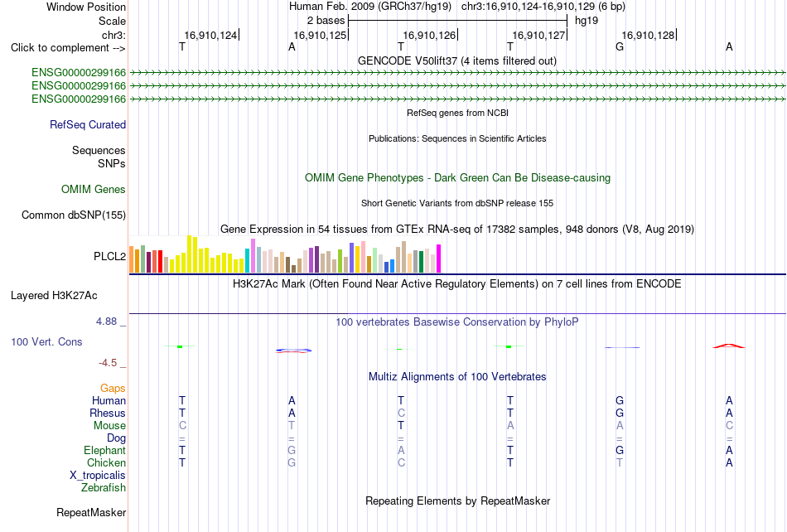Open 'Publications: Sequences in Scientific Articles' title
787x532 pixels.
point(457,138)
